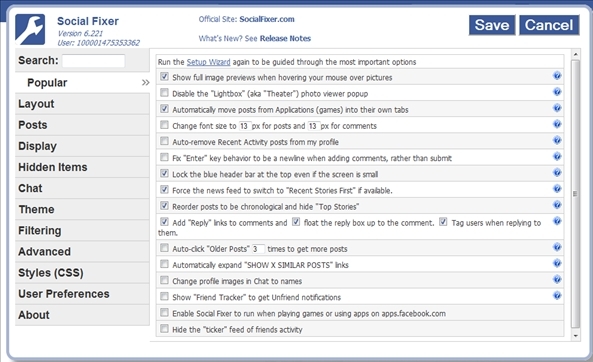The width and height of the screenshot is (593, 362).
Task: Click help icon for Lightbox photo viewer option
Action: tap(557, 92)
